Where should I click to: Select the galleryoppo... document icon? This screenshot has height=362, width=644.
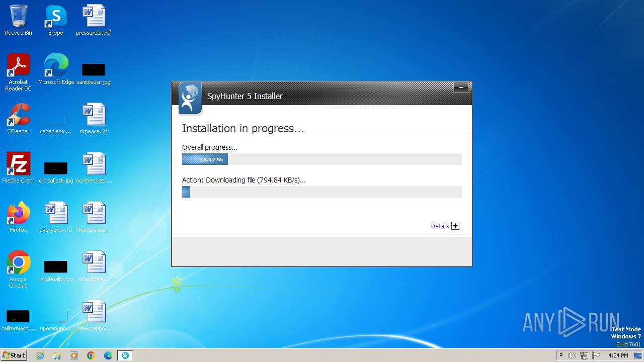click(x=94, y=316)
